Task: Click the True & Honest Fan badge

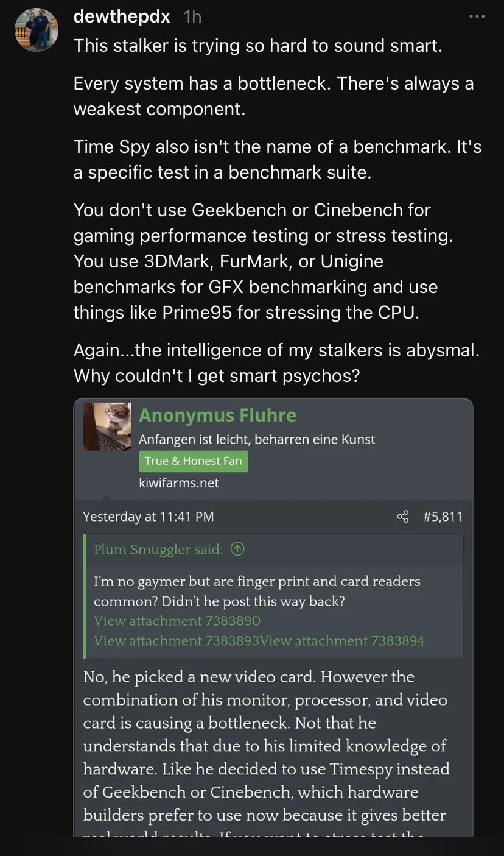Action: click(x=193, y=461)
